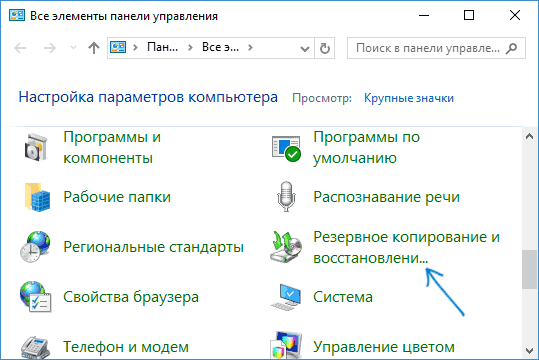This screenshot has height=360, width=539.
Task: Open 'Телефон и модем' link
Action: pyautogui.click(x=126, y=347)
